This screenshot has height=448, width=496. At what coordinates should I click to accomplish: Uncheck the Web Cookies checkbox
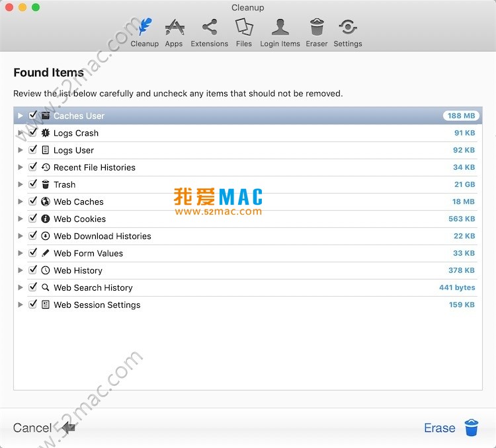(x=33, y=218)
